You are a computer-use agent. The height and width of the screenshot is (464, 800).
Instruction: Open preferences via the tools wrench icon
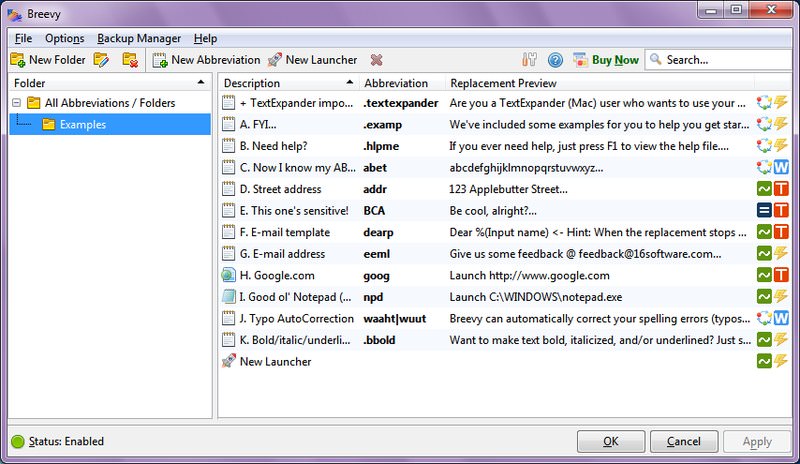[x=529, y=60]
